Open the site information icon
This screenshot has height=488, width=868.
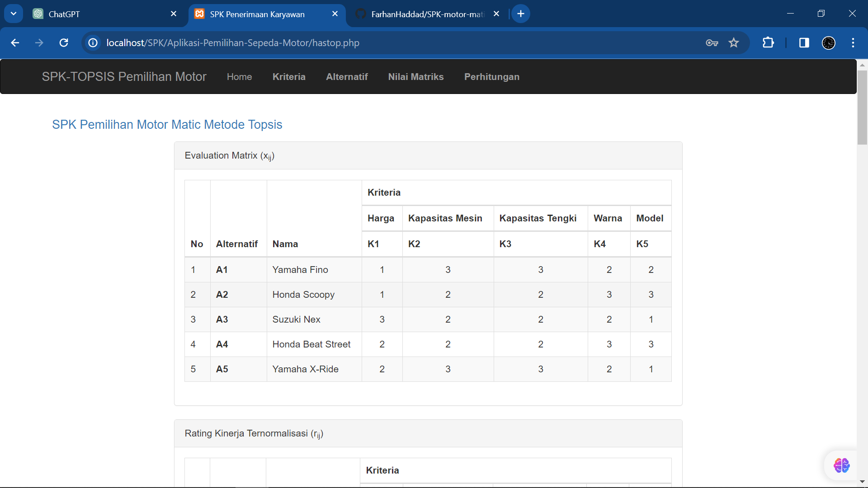click(x=93, y=43)
